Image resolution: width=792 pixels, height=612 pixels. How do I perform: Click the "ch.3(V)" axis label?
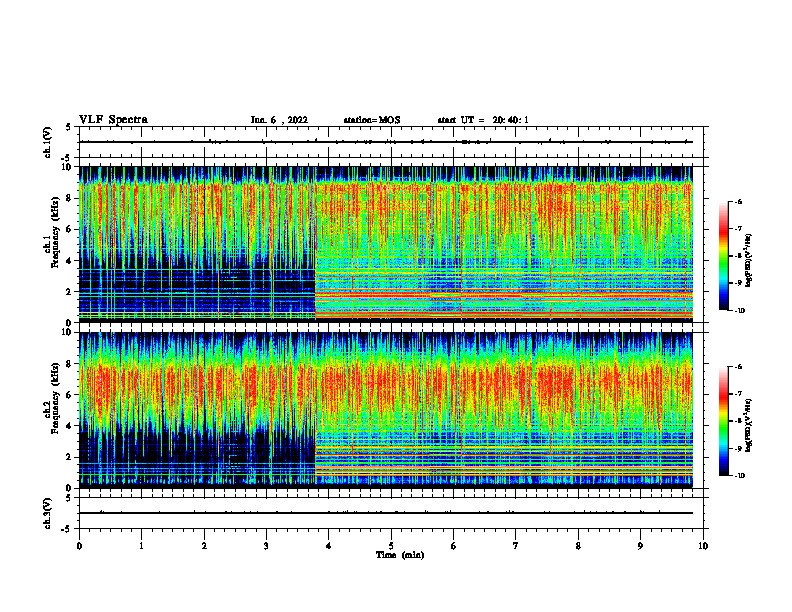point(47,513)
